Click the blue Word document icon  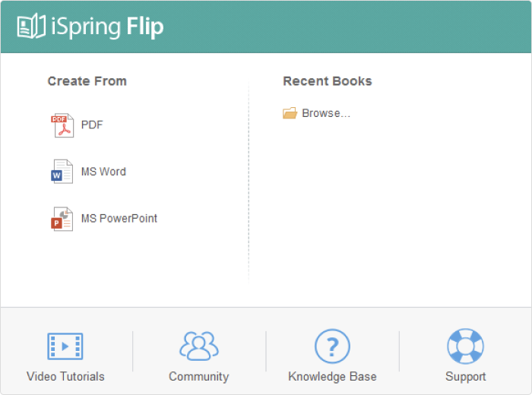tap(62, 172)
